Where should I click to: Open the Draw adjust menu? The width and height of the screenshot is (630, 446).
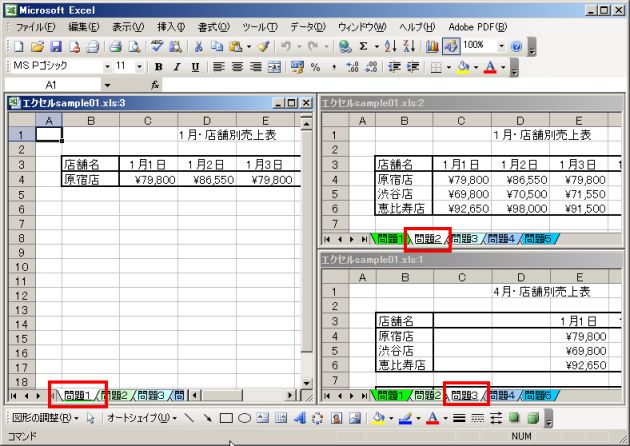44,418
